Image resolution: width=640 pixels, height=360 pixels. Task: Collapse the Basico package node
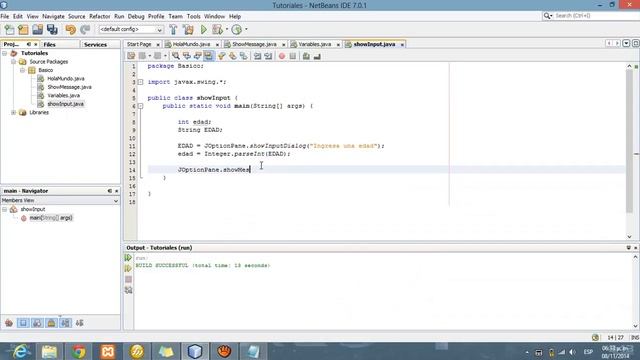click(22, 70)
